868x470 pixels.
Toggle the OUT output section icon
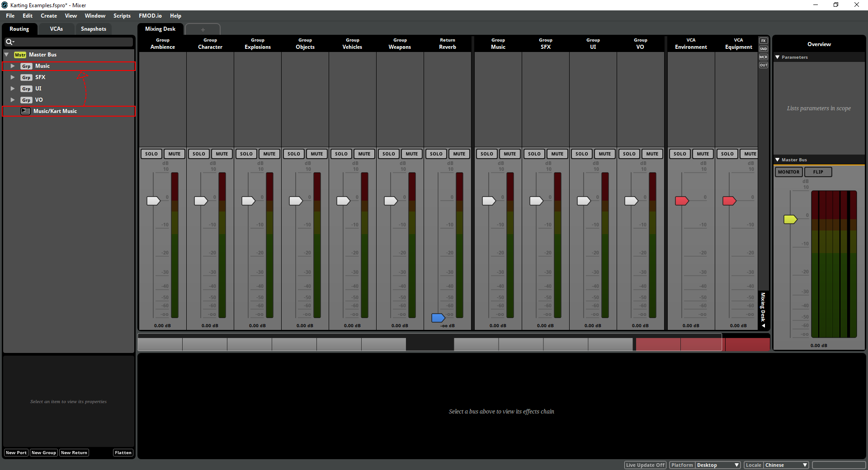coord(764,65)
